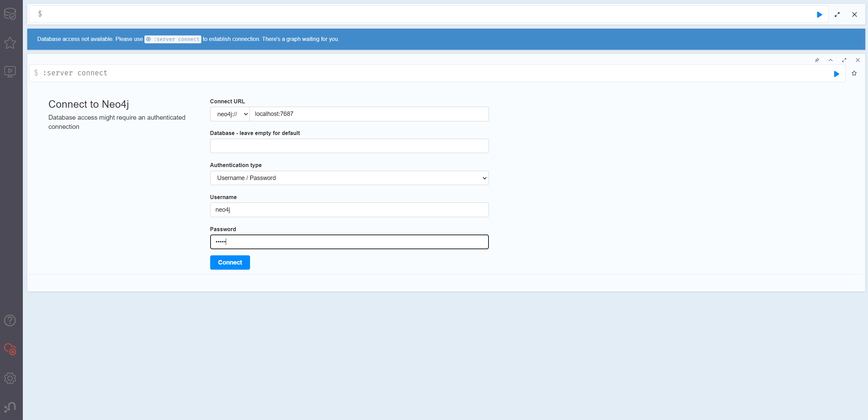Save :server connect as favorite
Screen dimensions: 868x420
tap(854, 73)
